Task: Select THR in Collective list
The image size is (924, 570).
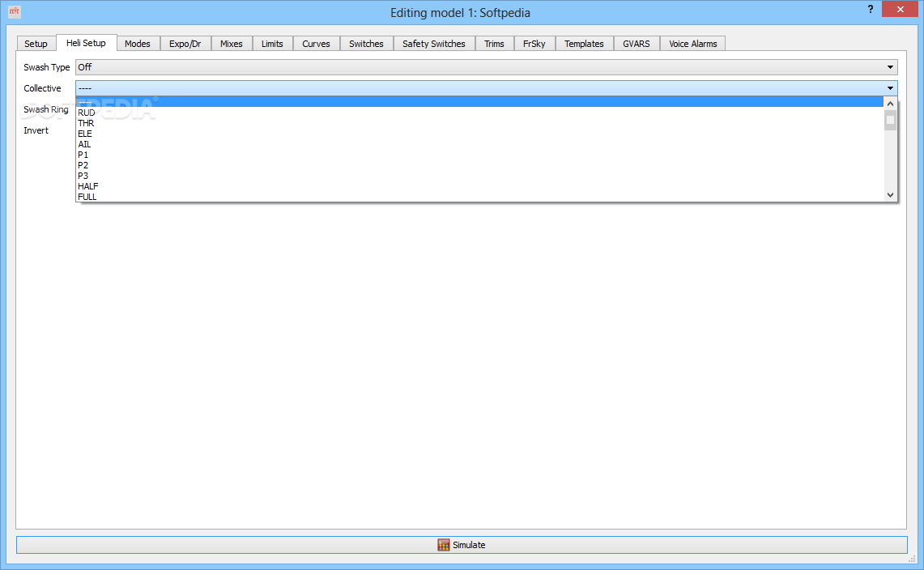Action: pyautogui.click(x=479, y=123)
